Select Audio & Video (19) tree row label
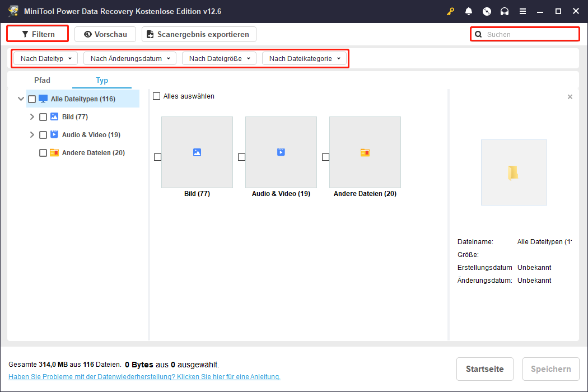 click(x=91, y=134)
